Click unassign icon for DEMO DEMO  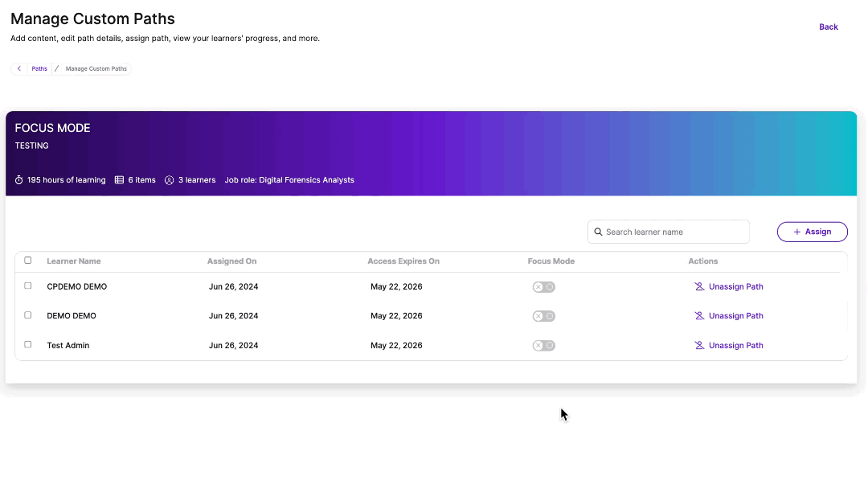(x=699, y=316)
